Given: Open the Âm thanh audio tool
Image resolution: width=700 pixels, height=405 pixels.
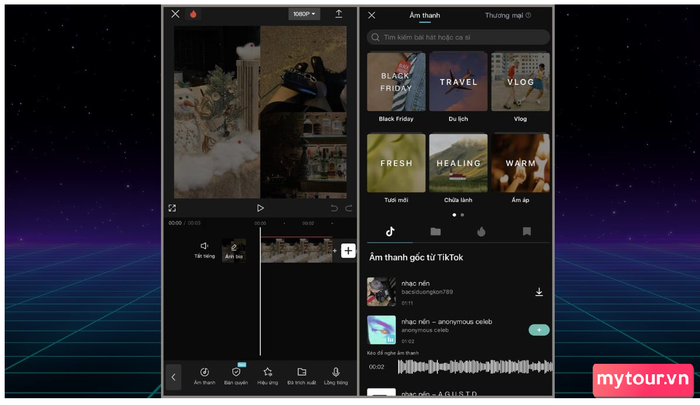Looking at the screenshot, I should 204,373.
